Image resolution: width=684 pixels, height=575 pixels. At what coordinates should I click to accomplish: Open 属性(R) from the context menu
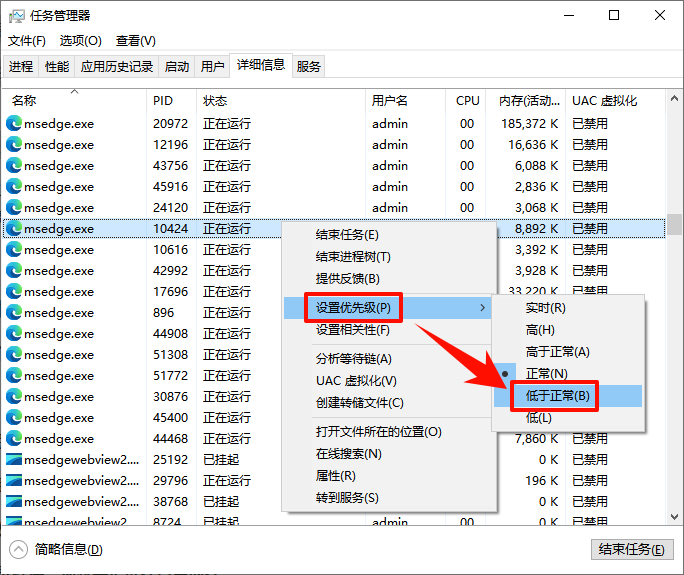(389, 476)
